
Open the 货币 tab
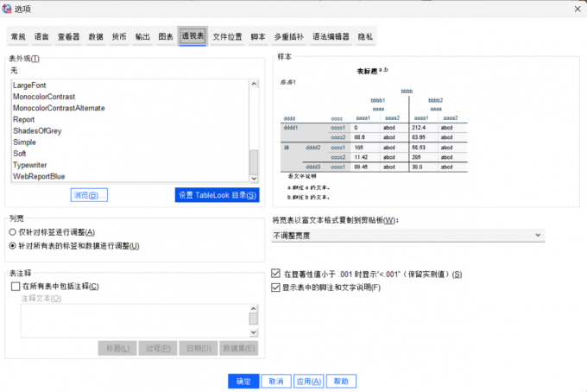click(x=119, y=36)
